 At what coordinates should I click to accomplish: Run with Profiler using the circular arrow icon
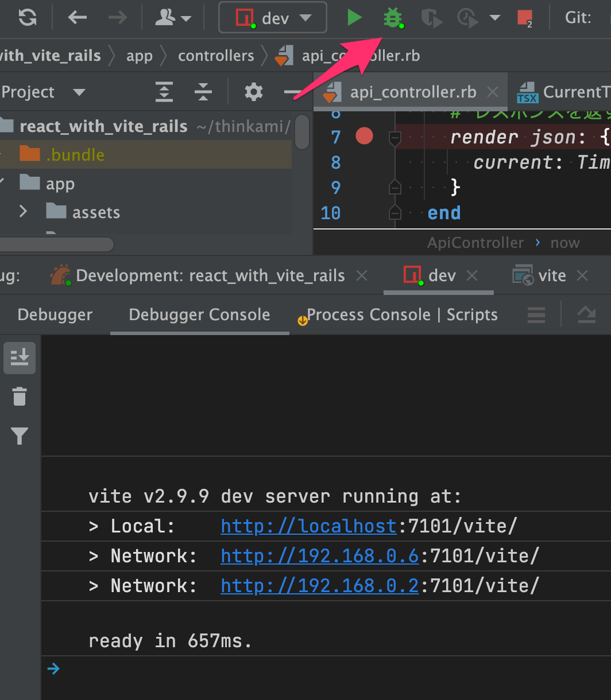467,17
